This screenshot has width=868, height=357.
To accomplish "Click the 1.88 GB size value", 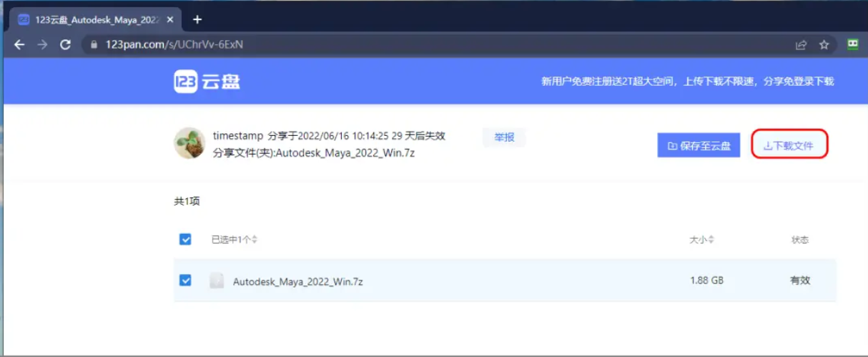I will click(707, 280).
